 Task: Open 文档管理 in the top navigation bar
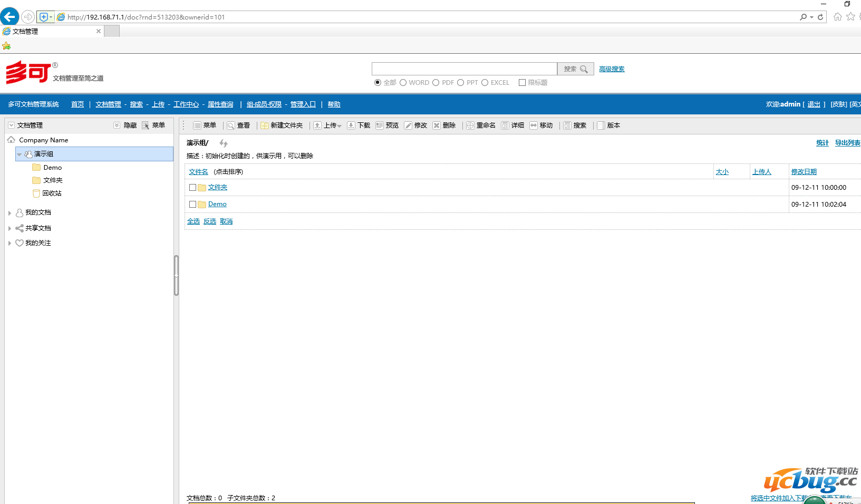pos(108,104)
